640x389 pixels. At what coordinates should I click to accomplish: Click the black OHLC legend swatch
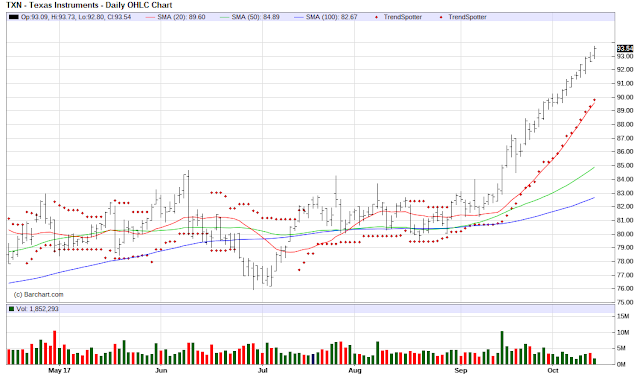click(13, 17)
